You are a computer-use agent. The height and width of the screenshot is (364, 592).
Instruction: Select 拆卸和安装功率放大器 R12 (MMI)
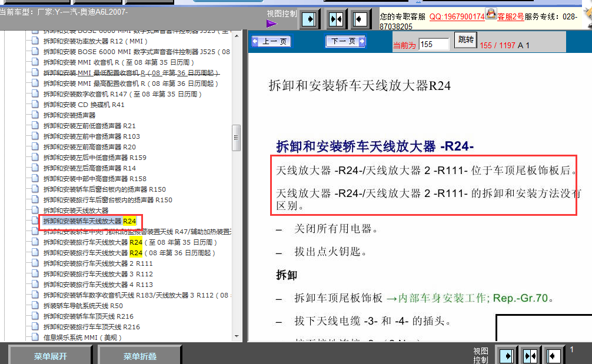[x=95, y=41]
